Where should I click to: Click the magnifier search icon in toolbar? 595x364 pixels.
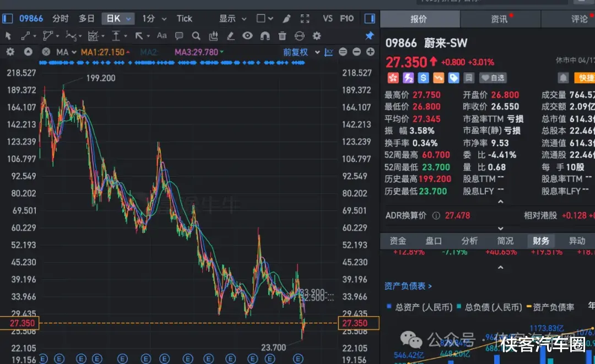[x=196, y=36]
